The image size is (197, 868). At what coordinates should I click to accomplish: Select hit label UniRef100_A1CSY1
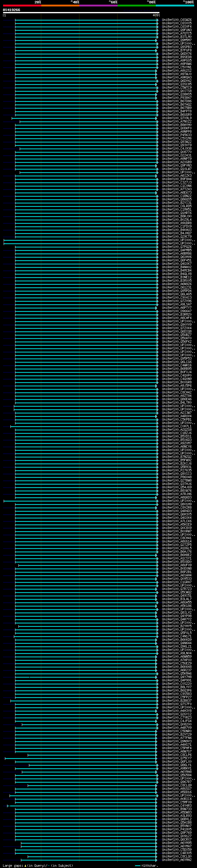[177, 558]
